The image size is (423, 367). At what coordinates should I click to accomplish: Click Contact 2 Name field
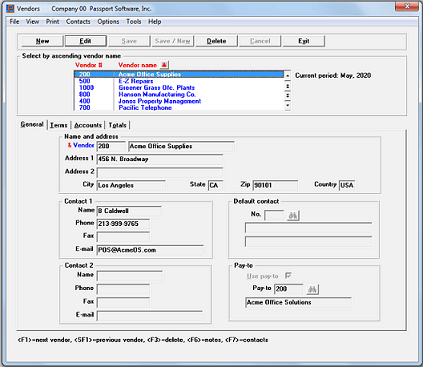[130, 276]
